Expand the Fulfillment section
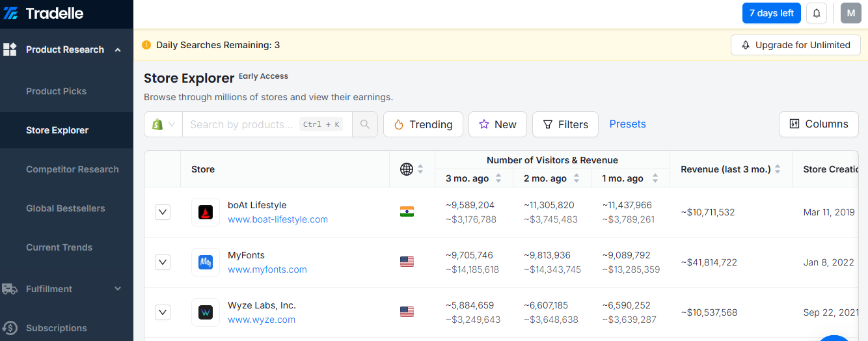This screenshot has width=868, height=341. coord(118,289)
